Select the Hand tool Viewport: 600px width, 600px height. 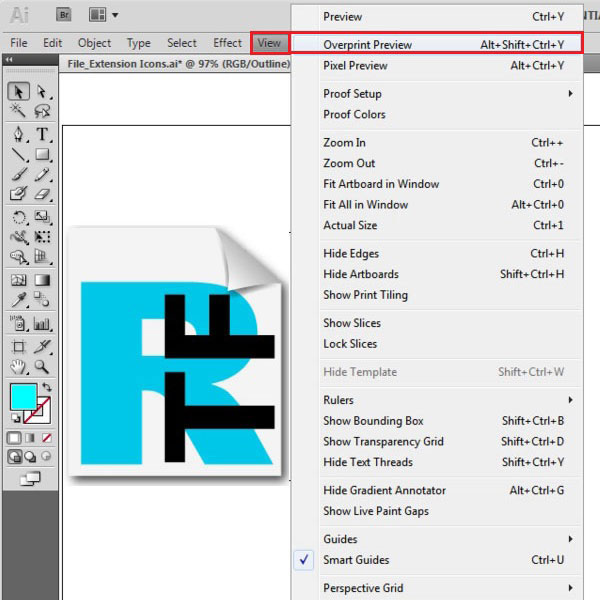click(x=18, y=367)
